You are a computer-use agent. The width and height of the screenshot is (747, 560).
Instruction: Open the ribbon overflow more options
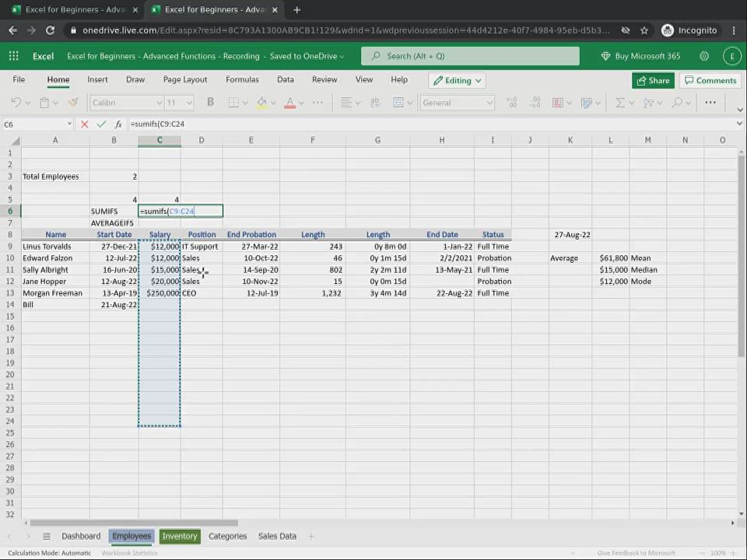tap(710, 103)
